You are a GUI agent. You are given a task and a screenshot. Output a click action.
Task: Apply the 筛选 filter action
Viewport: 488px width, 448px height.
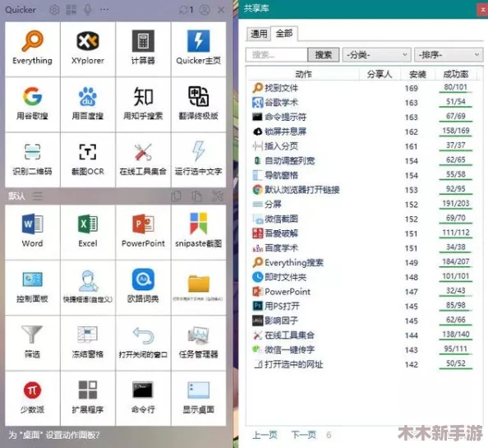pos(32,343)
